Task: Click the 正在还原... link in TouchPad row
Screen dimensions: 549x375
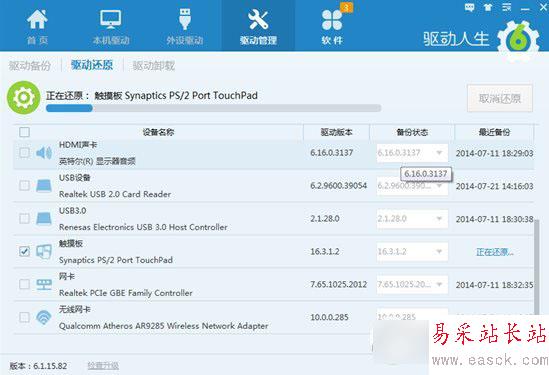Action: tap(495, 252)
